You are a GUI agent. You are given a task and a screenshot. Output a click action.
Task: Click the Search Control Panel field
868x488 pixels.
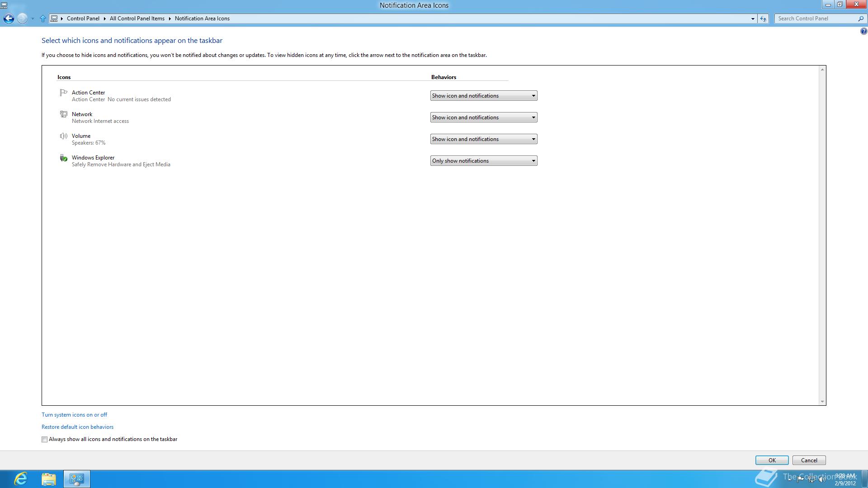pos(814,19)
